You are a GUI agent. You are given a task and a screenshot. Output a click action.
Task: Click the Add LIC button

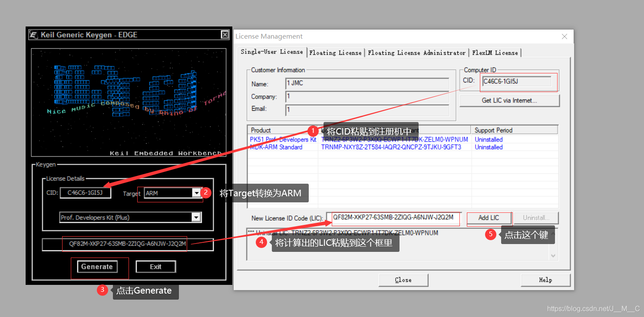click(x=489, y=218)
